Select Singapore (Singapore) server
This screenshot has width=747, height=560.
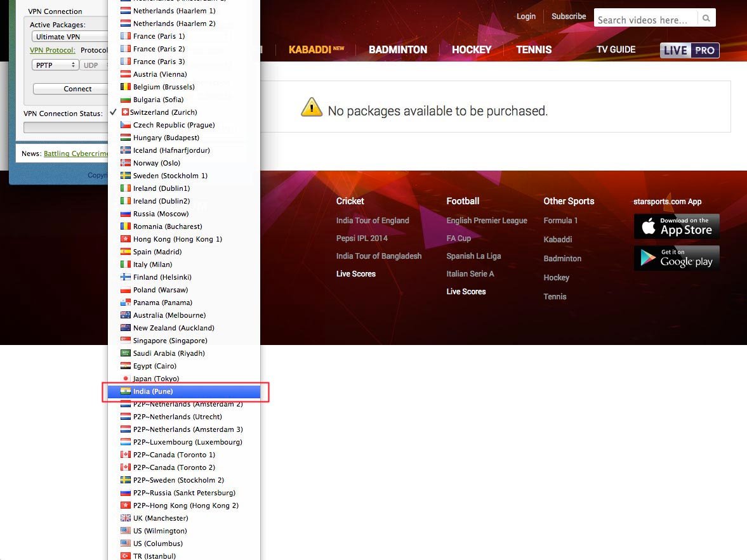pos(184,341)
